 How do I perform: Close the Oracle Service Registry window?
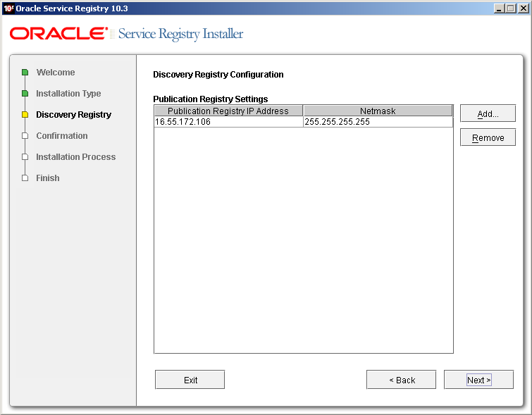pos(523,8)
